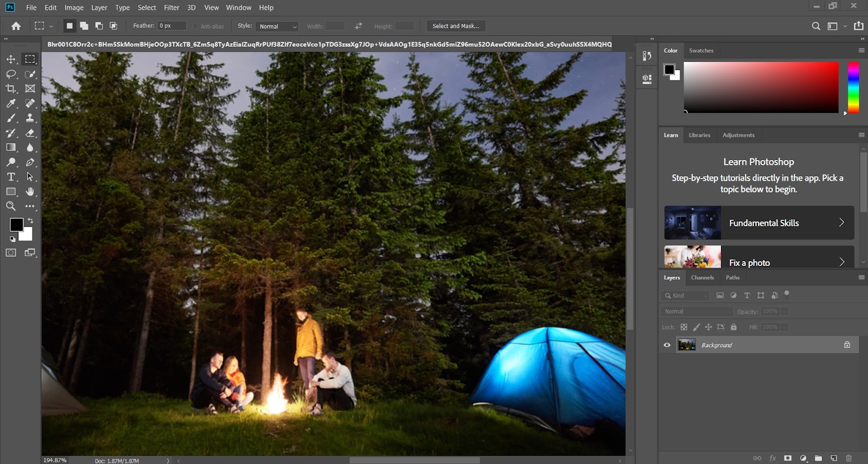Open the Filter menu
The width and height of the screenshot is (868, 464).
pyautogui.click(x=171, y=8)
